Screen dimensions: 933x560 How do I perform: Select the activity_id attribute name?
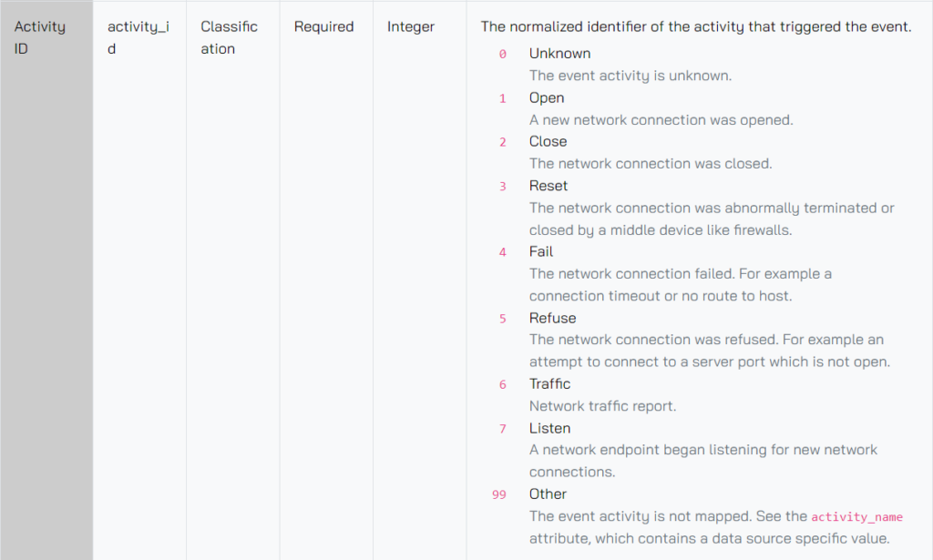coord(138,37)
